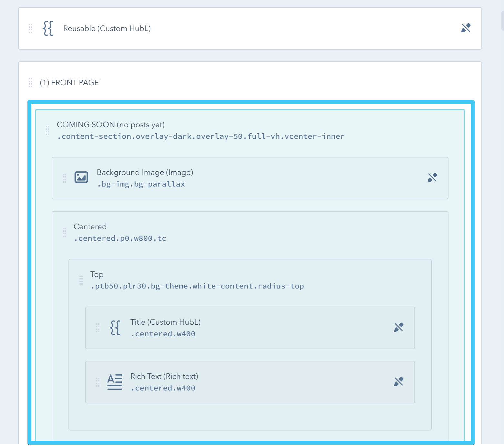The height and width of the screenshot is (446, 504).
Task: Click the curly braces icon on Title module
Action: click(x=114, y=328)
